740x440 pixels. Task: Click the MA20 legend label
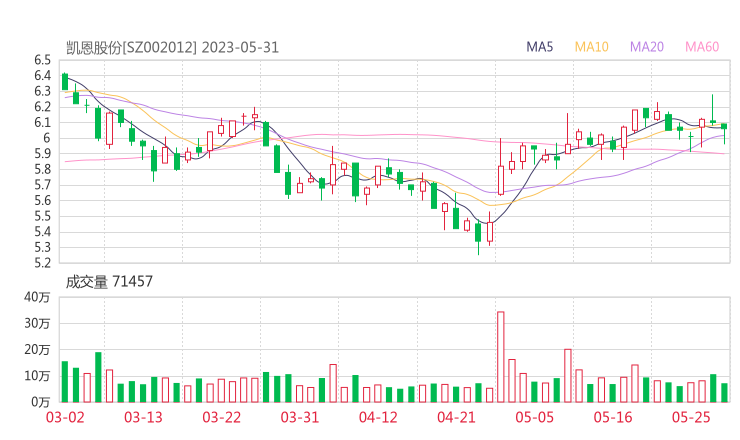pyautogui.click(x=647, y=47)
